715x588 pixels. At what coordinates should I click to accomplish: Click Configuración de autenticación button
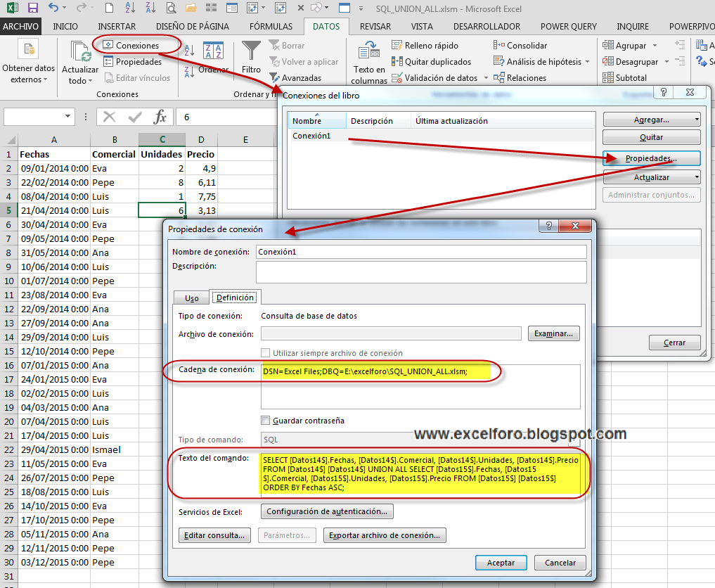click(327, 511)
